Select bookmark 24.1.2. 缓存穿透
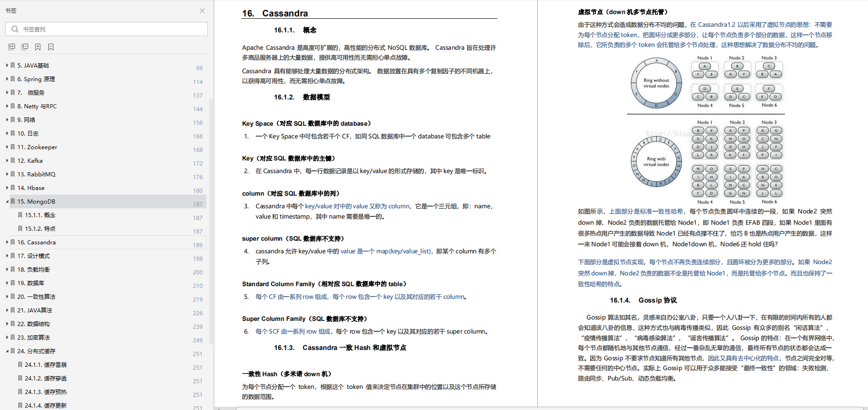868x410 pixels. point(46,379)
